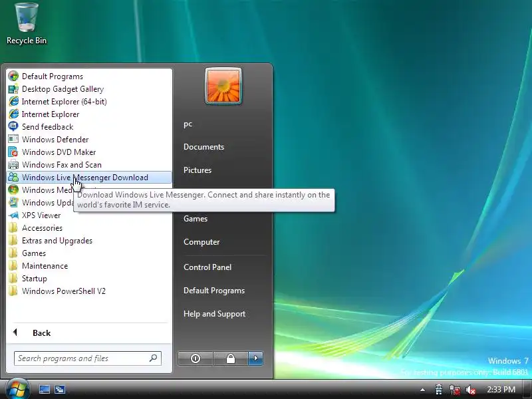Screen dimensions: 532x399
Task: Click the user account flower picture
Action: [223, 86]
